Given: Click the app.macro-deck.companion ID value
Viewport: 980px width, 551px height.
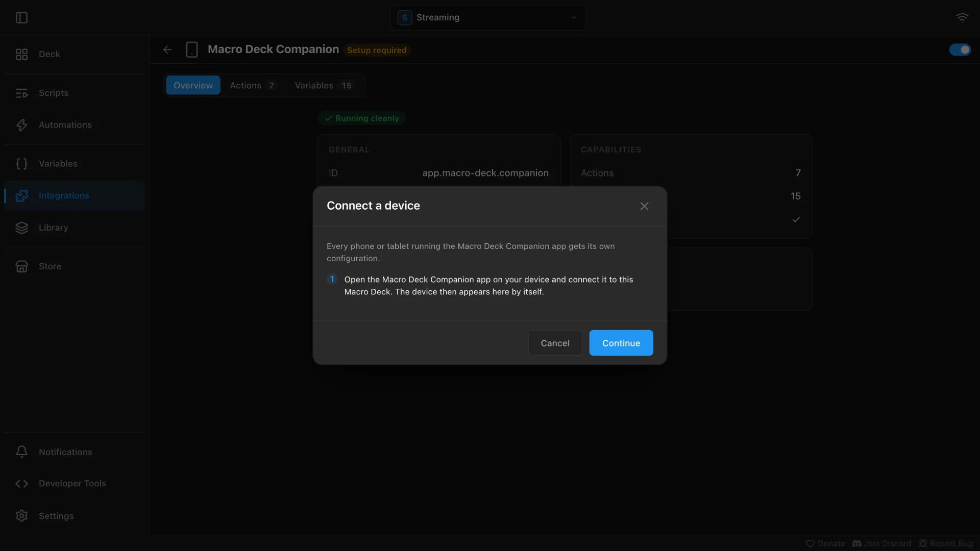Looking at the screenshot, I should [485, 173].
